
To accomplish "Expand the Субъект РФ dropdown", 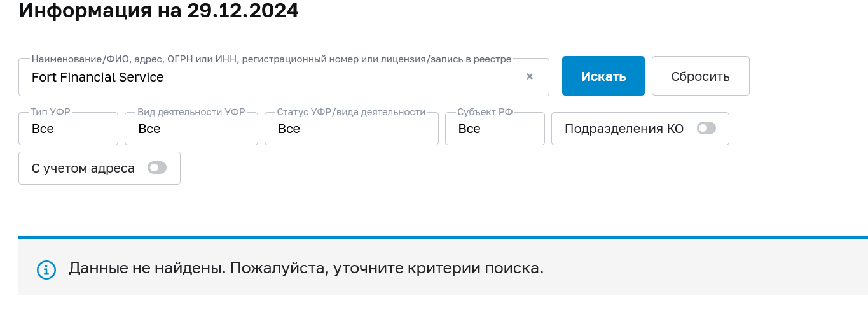I will (x=495, y=129).
